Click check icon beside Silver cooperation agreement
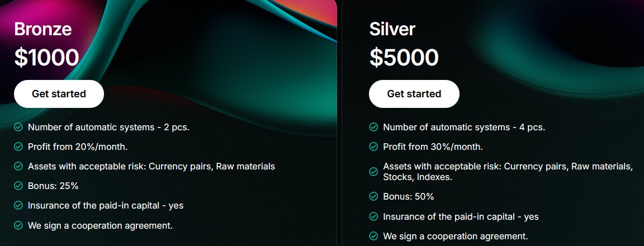The image size is (644, 246). pos(373,236)
